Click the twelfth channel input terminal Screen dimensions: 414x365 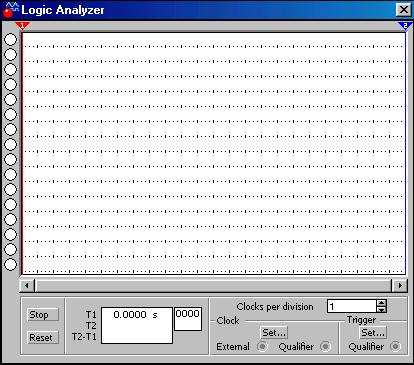(10, 204)
